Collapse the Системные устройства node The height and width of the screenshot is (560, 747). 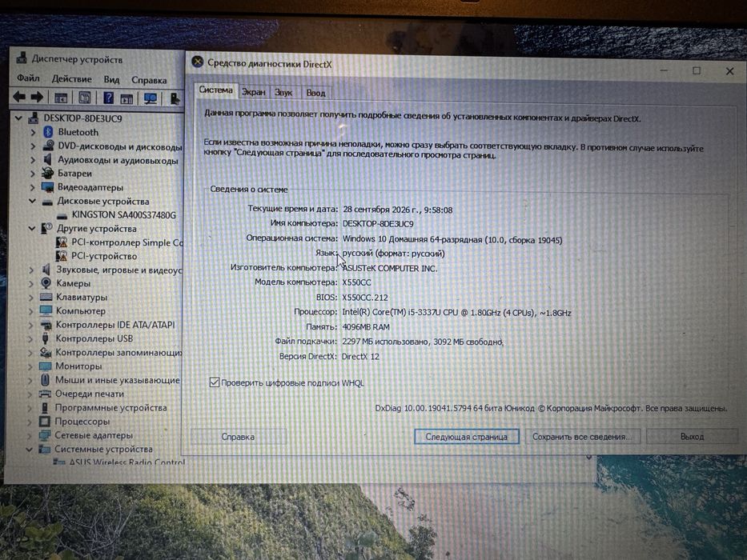point(29,449)
